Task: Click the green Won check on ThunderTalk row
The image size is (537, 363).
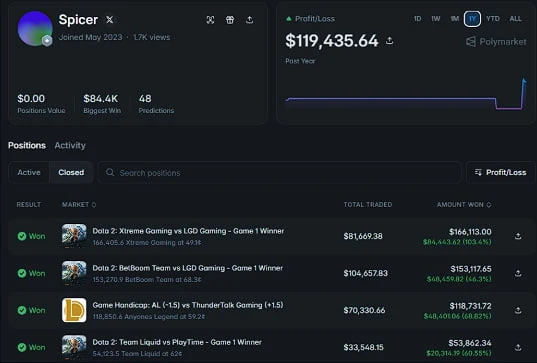Action: coord(22,310)
